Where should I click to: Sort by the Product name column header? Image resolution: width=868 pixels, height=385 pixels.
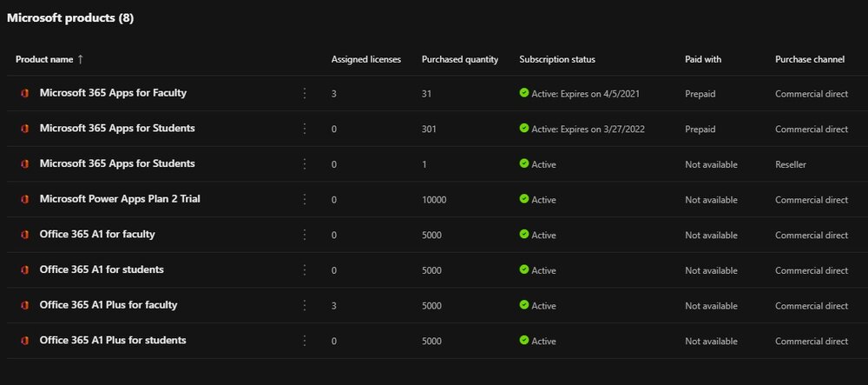point(44,59)
